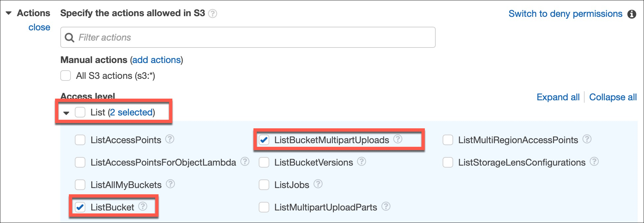The image size is (644, 223).
Task: Click Switch to deny permissions link
Action: [565, 14]
